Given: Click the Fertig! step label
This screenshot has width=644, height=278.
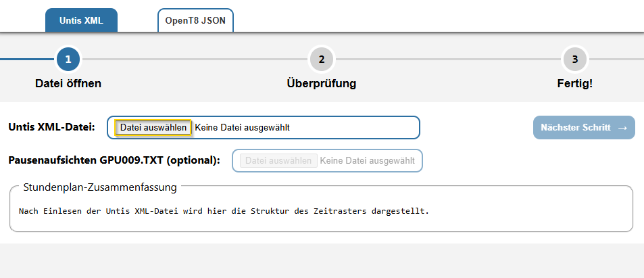Looking at the screenshot, I should [x=575, y=83].
